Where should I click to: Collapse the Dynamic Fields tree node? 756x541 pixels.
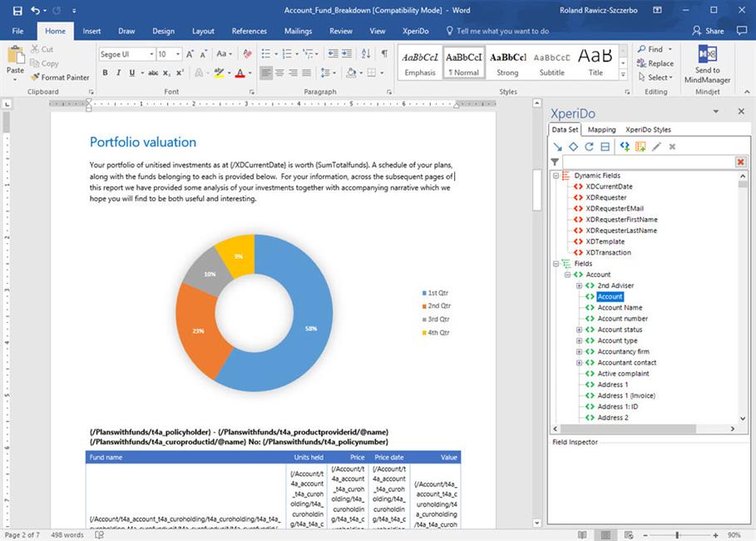tap(556, 176)
